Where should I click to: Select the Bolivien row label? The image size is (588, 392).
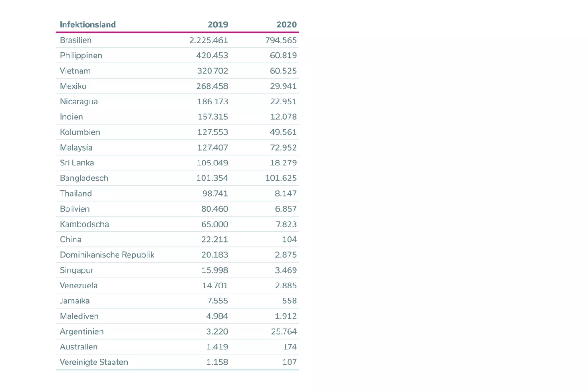point(75,209)
